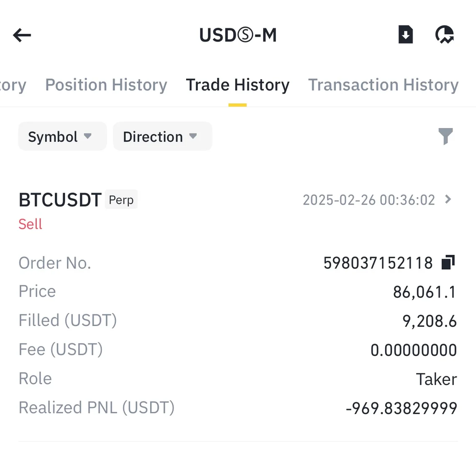
Task: Tap the price value 86,061.1
Action: pos(424,292)
